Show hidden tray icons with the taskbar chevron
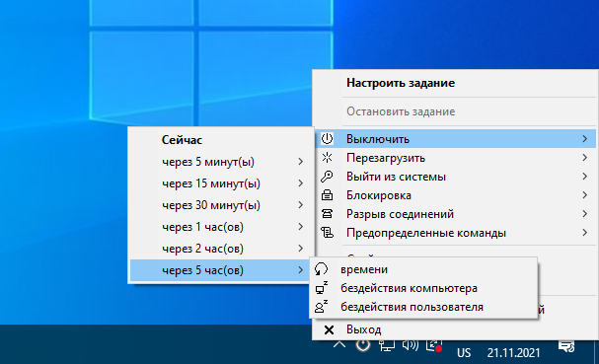 [x=339, y=345]
